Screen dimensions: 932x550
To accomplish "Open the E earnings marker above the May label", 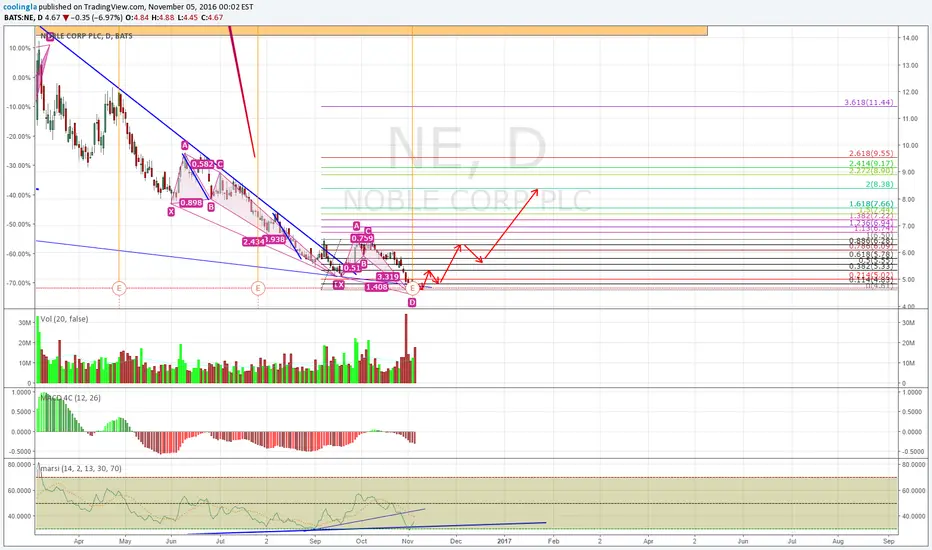I will coord(119,288).
